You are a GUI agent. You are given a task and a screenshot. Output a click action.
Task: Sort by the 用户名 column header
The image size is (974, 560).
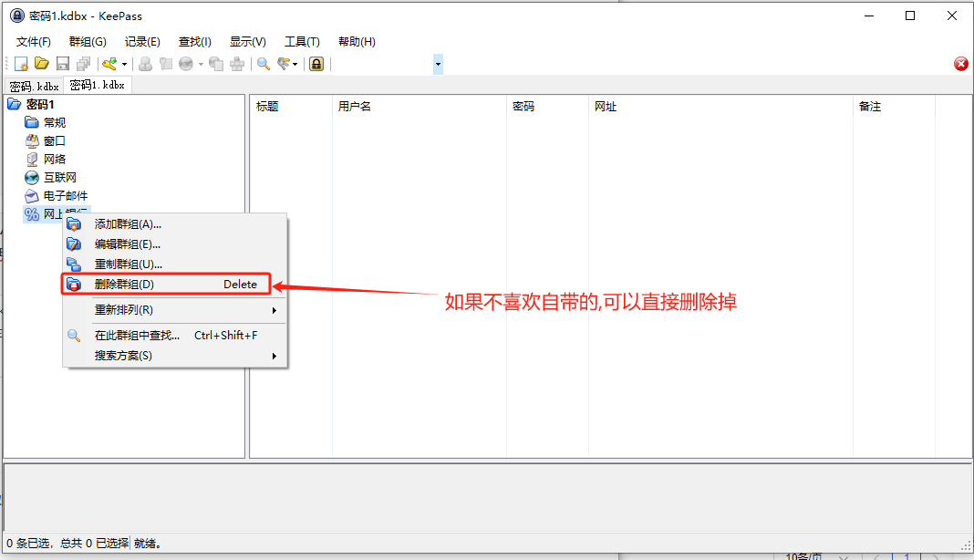coord(420,107)
